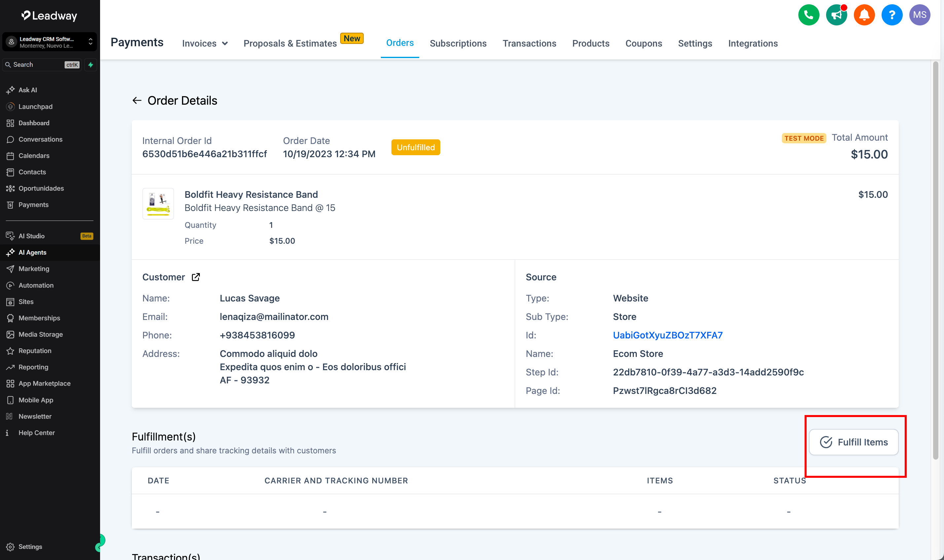944x560 pixels.
Task: Open Media Storage in sidebar
Action: click(x=50, y=334)
